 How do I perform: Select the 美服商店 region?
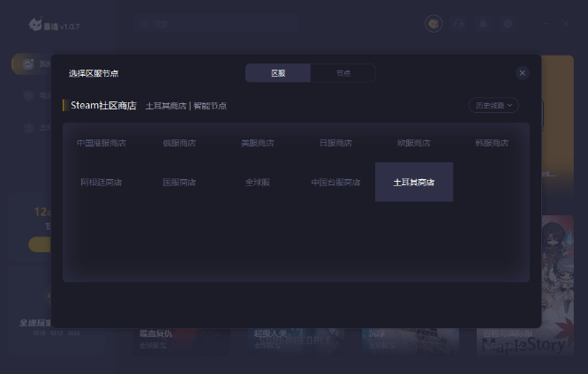[x=257, y=143]
